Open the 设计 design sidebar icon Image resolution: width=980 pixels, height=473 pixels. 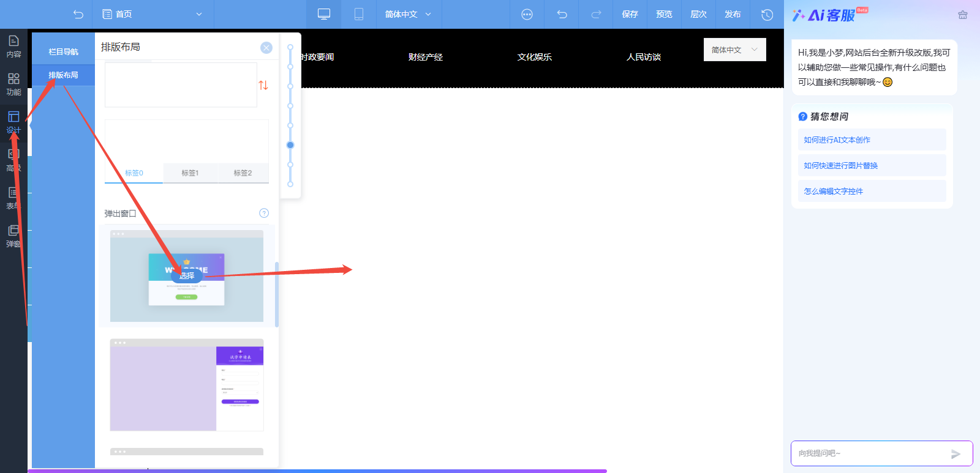coord(13,122)
